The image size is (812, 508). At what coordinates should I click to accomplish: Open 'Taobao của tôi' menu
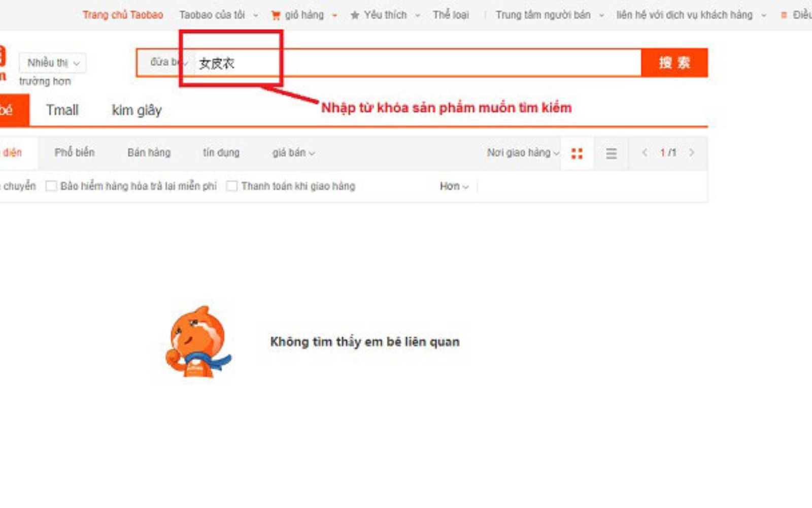[218, 15]
